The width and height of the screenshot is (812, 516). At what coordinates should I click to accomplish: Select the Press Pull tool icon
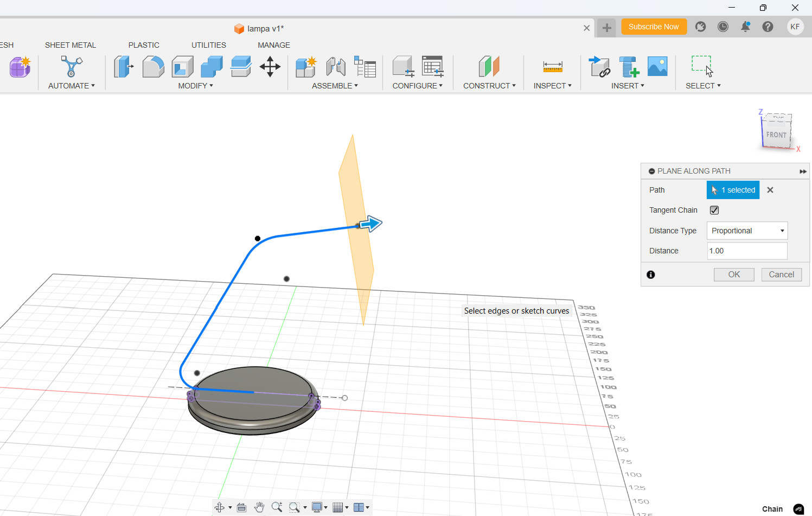(x=124, y=67)
